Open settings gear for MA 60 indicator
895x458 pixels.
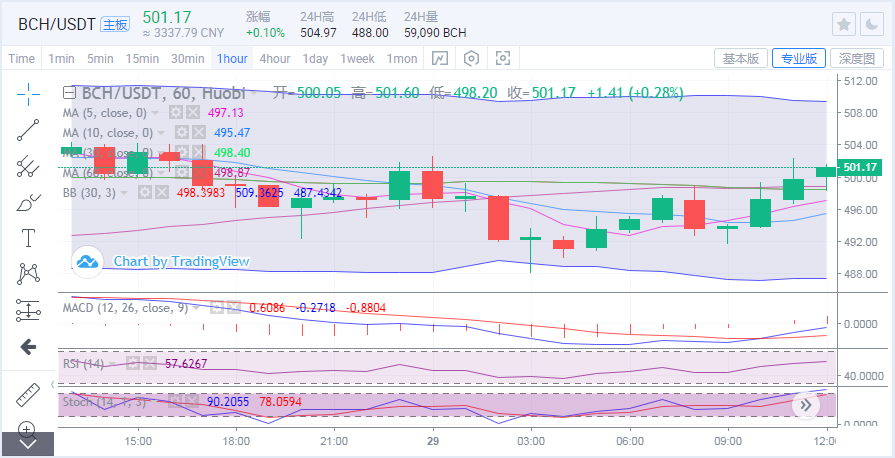pyautogui.click(x=182, y=172)
